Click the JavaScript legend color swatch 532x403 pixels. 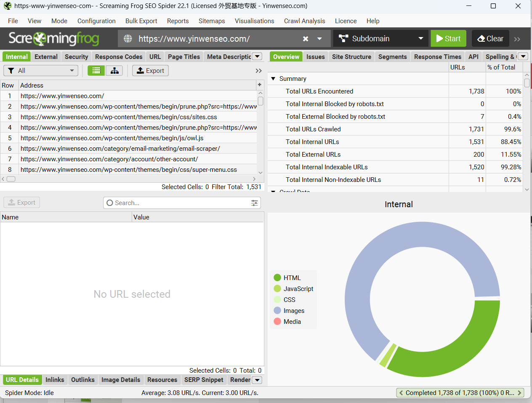click(277, 288)
